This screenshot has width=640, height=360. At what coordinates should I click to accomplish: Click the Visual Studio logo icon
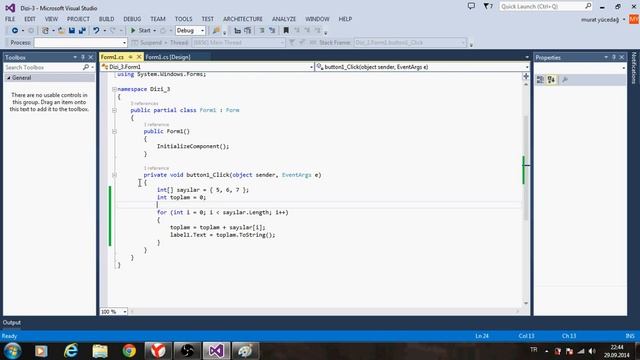10,8
